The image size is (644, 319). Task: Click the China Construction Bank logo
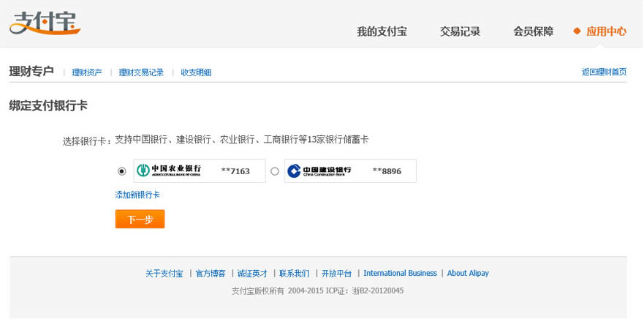click(x=319, y=170)
